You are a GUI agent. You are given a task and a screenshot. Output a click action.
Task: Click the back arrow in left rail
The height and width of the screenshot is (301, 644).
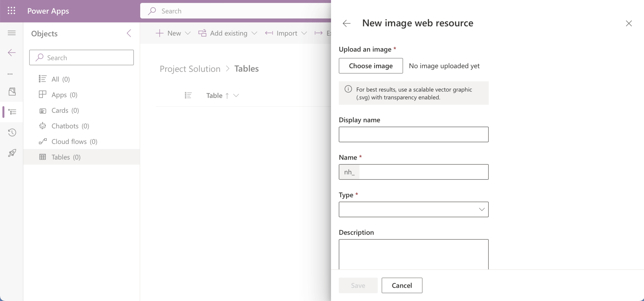[x=12, y=53]
